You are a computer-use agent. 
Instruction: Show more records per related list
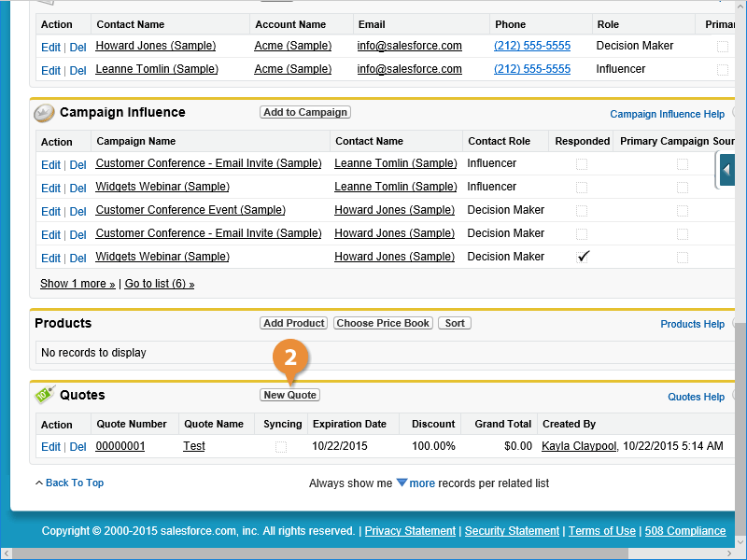pyautogui.click(x=422, y=483)
